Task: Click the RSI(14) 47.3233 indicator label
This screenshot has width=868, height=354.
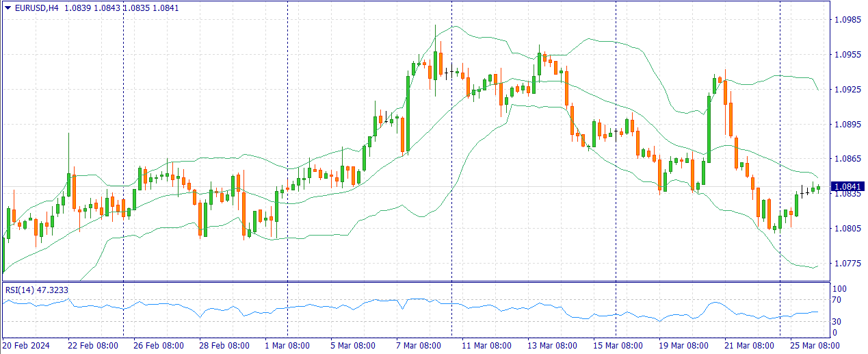Action: [37, 290]
